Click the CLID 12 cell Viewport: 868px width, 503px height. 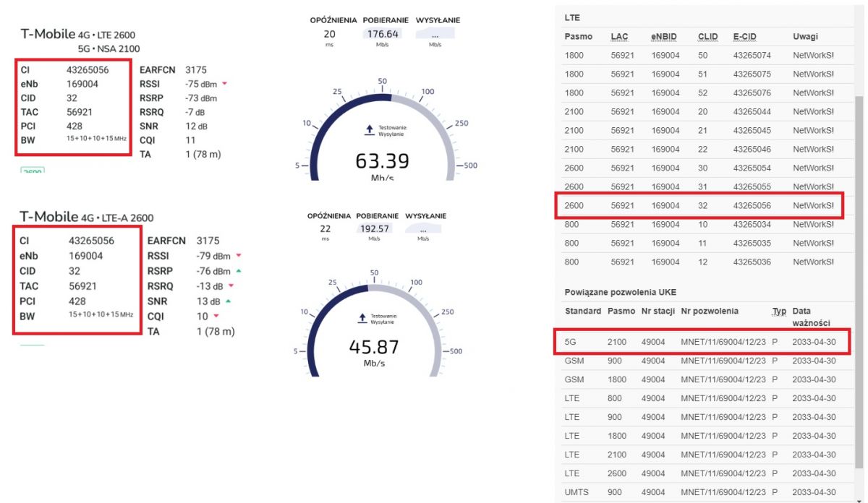(702, 262)
